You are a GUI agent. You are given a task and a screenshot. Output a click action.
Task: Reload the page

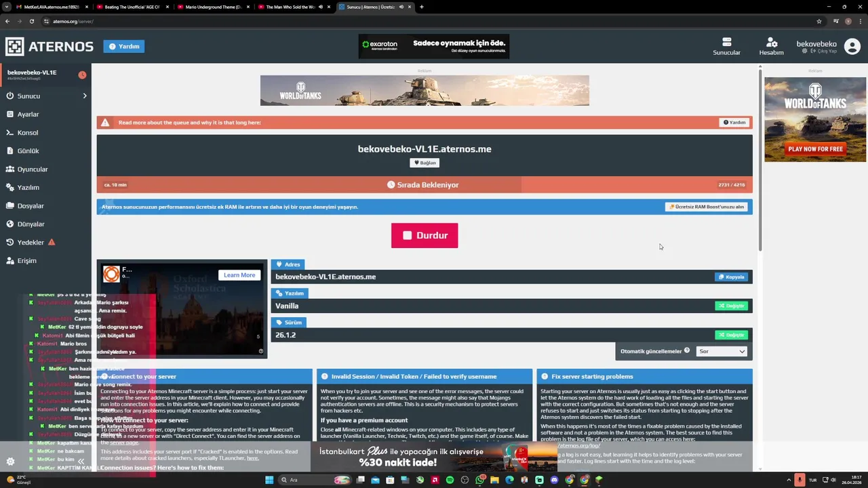[31, 21]
